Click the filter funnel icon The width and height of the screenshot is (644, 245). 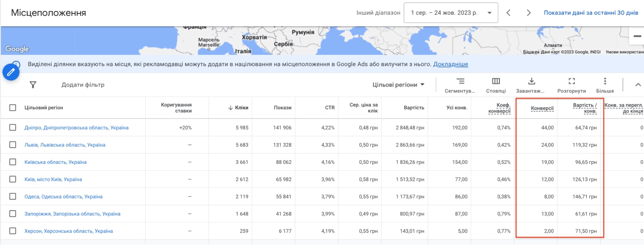tap(33, 85)
